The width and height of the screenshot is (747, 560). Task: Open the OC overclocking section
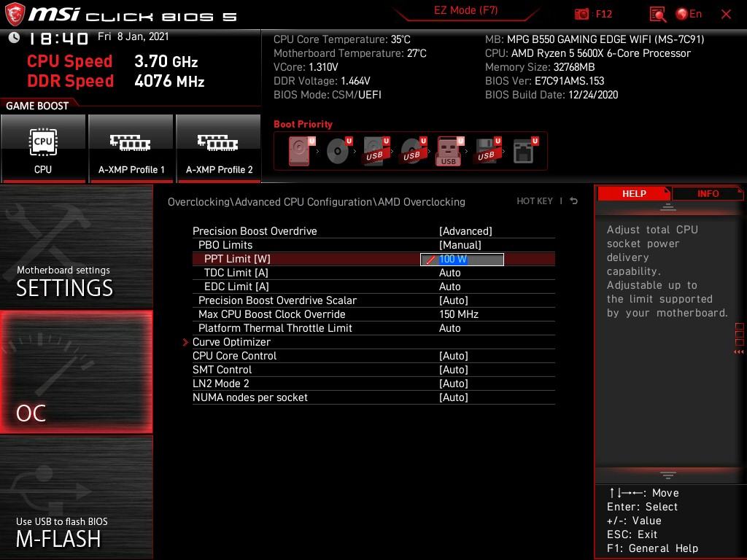click(x=76, y=372)
